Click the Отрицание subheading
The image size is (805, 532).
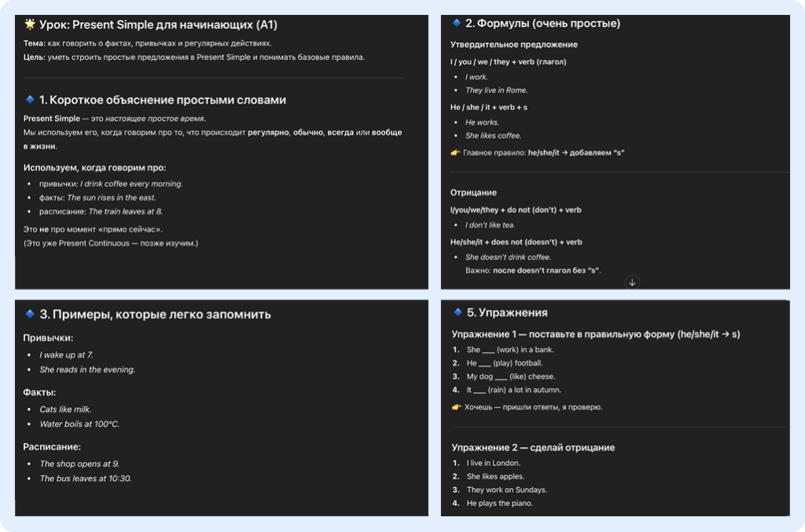pos(473,193)
